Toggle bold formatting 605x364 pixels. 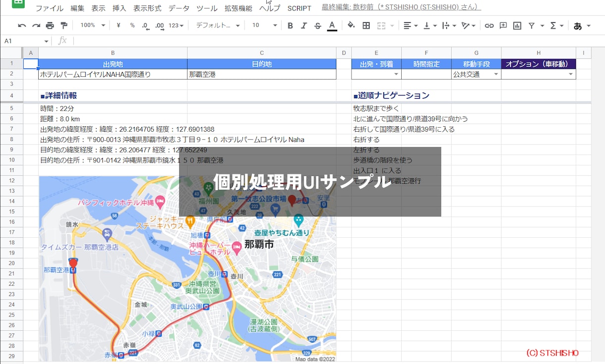(x=290, y=25)
